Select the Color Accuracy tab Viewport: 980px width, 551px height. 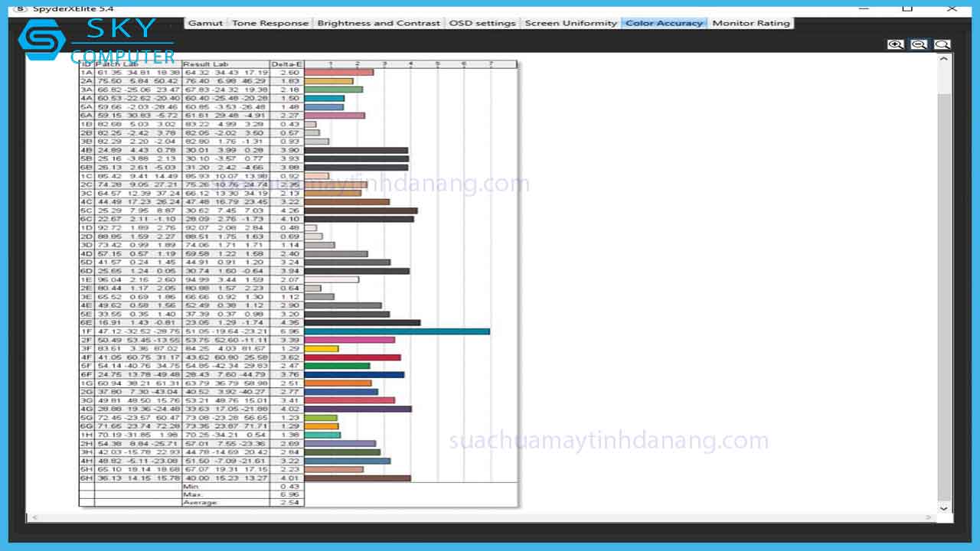[x=664, y=23]
